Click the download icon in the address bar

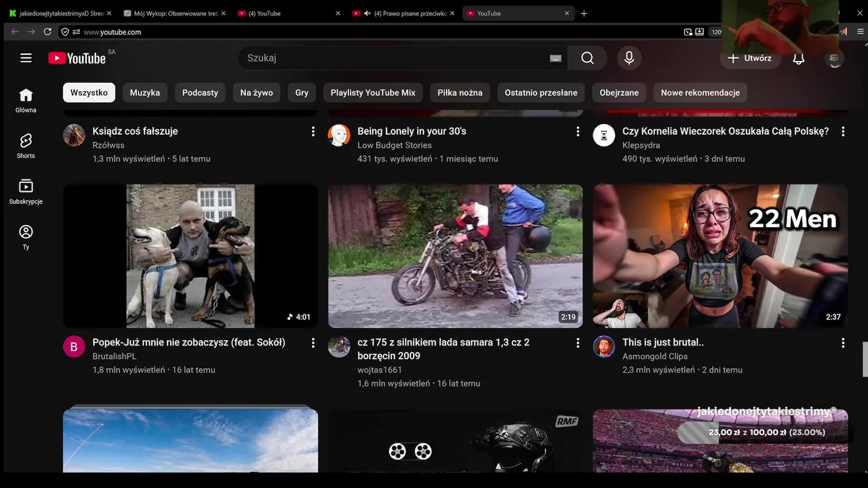pos(700,32)
